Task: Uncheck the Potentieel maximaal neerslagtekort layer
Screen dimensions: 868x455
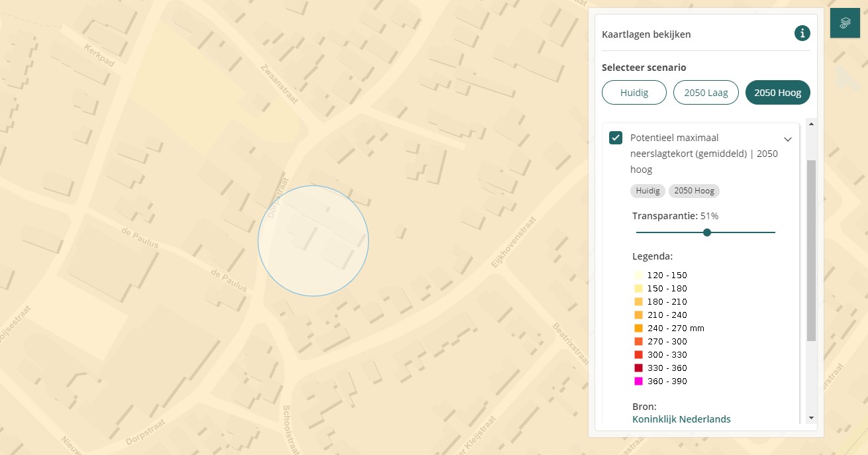Action: (x=616, y=138)
